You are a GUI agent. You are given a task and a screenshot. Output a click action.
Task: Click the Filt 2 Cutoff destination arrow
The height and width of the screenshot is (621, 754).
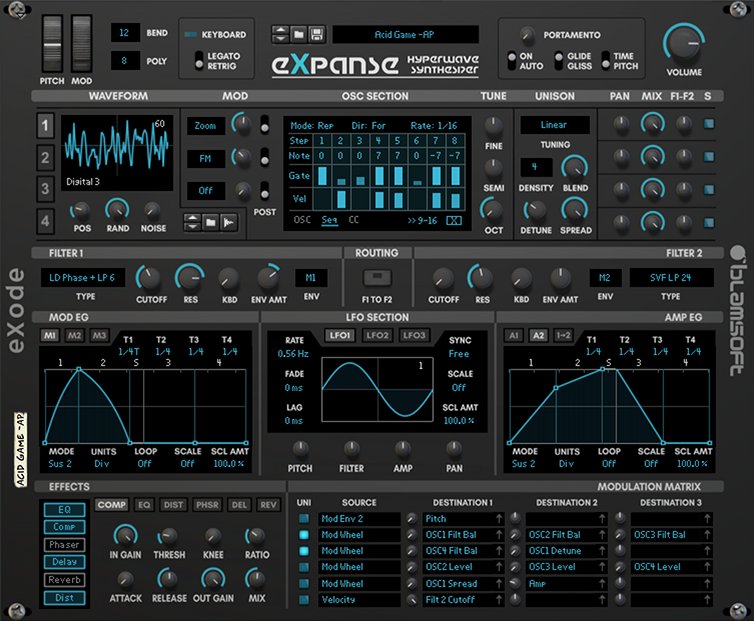tap(499, 600)
